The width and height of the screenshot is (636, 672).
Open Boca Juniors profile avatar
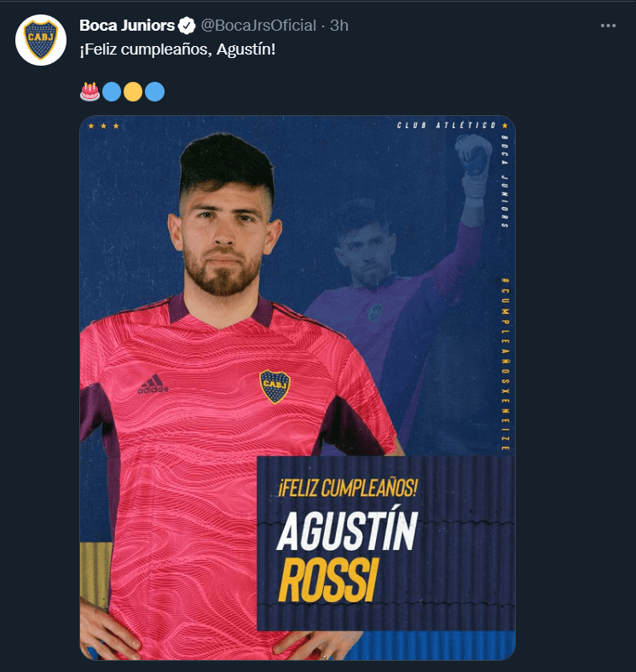pyautogui.click(x=41, y=40)
